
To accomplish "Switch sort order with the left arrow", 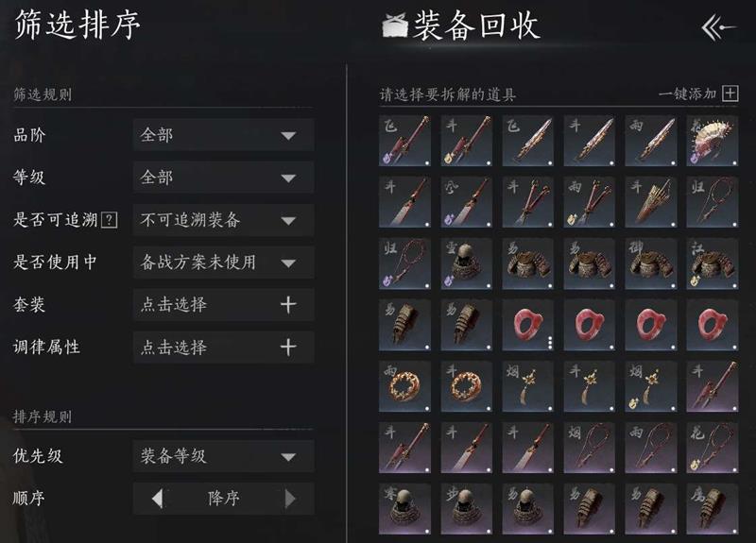I will [157, 499].
